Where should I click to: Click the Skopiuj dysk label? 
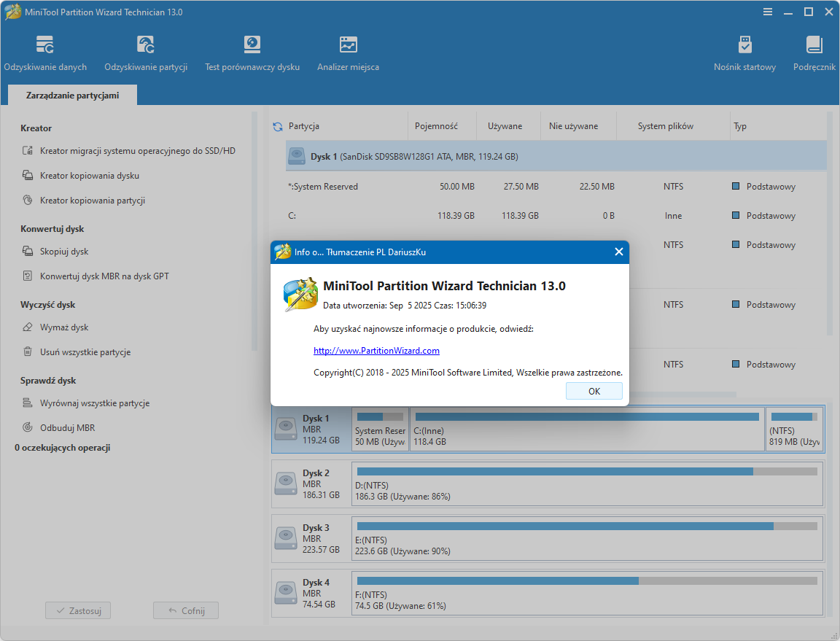64,252
